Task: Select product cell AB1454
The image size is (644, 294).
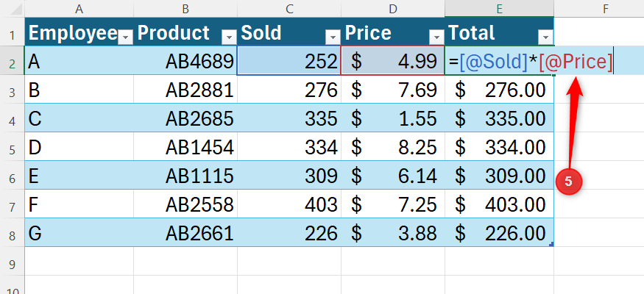Action: (185, 146)
